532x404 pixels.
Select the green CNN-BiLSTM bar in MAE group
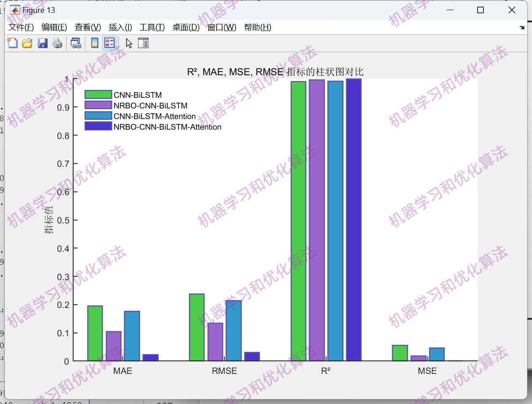click(x=95, y=333)
